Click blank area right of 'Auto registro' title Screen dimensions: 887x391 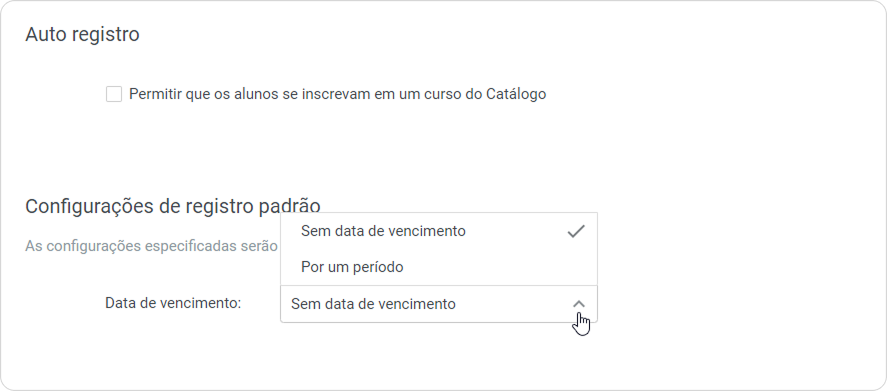point(453,35)
